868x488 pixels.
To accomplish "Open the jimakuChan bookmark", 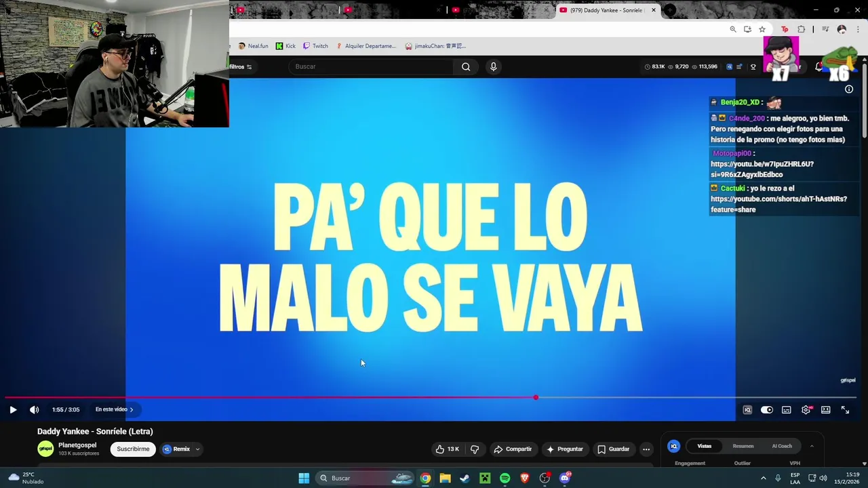I will pyautogui.click(x=435, y=46).
